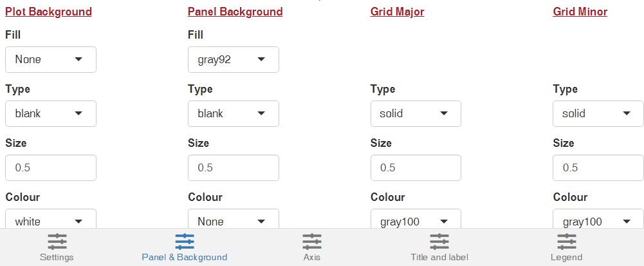Switch to the Axis tab label
644x266 pixels.
pyautogui.click(x=312, y=258)
